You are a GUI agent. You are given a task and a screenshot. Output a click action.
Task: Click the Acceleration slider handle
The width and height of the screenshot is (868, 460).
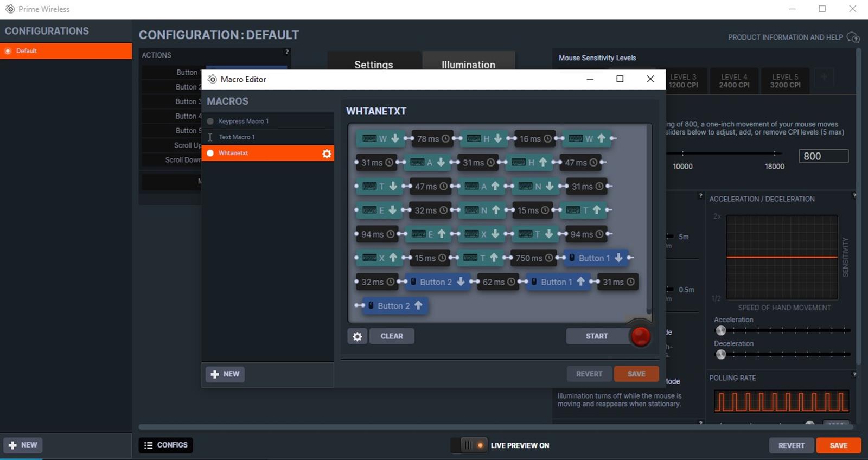coord(720,330)
